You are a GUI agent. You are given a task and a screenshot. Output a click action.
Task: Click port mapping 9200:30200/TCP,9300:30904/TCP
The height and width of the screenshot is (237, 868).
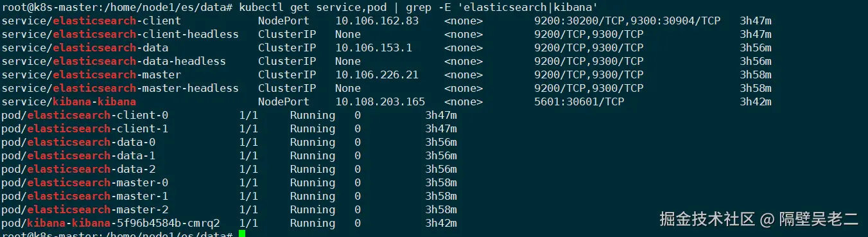pos(627,21)
